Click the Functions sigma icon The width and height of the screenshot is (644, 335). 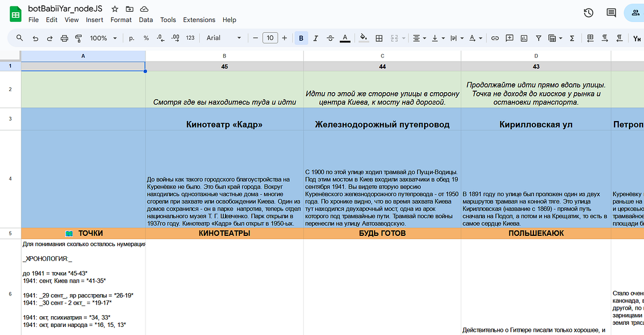pos(572,38)
